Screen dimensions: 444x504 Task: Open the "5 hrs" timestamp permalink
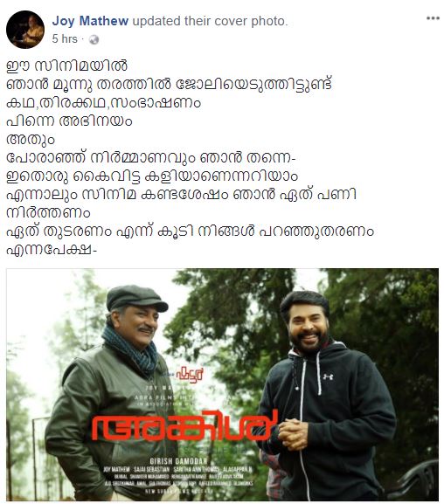[65, 39]
